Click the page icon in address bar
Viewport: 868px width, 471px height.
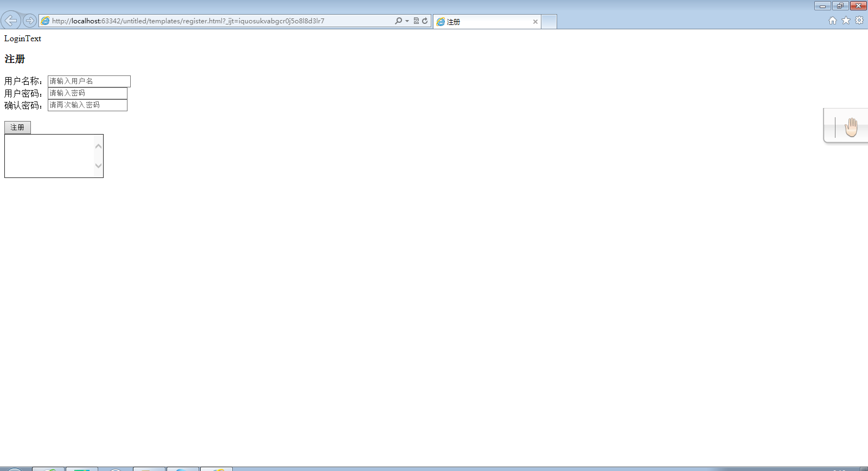click(46, 21)
